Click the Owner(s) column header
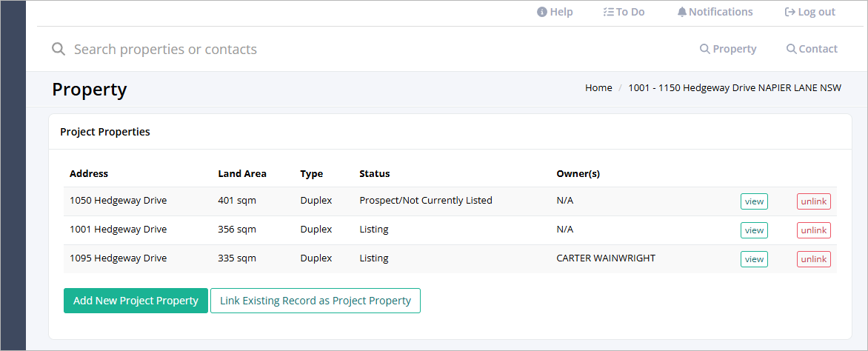Screen dimensions: 868x351 [x=578, y=174]
